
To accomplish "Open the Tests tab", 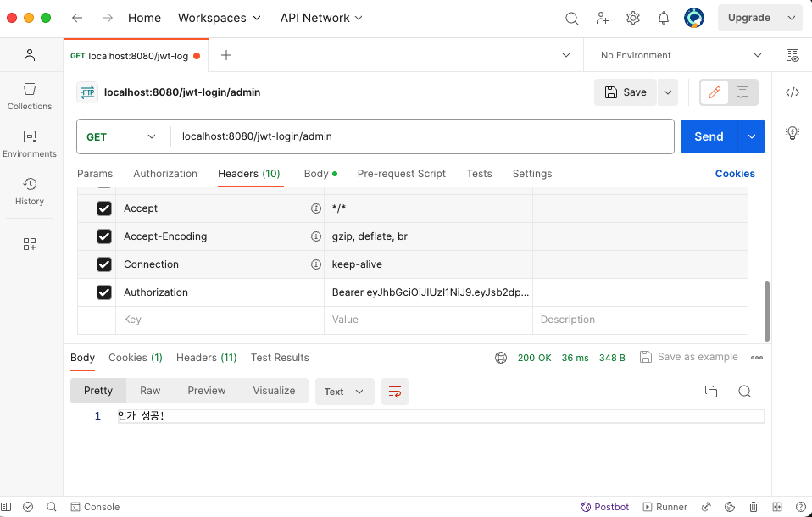I will [x=479, y=174].
